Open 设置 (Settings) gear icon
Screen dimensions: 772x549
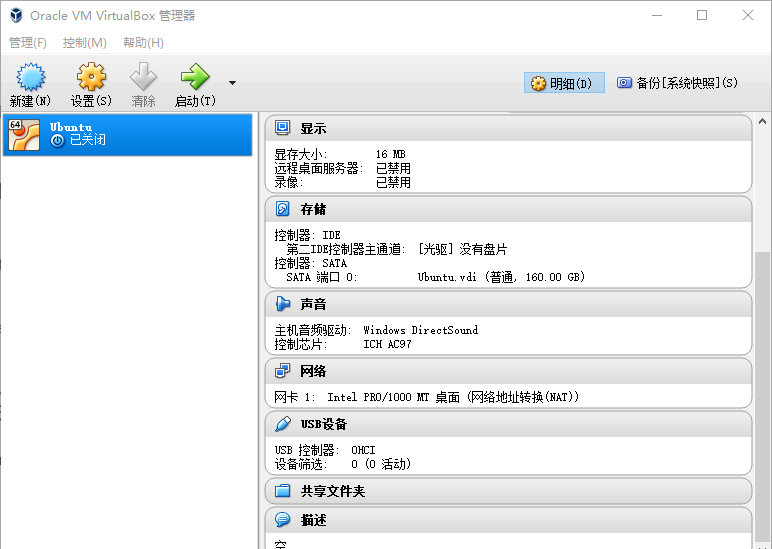[x=91, y=77]
